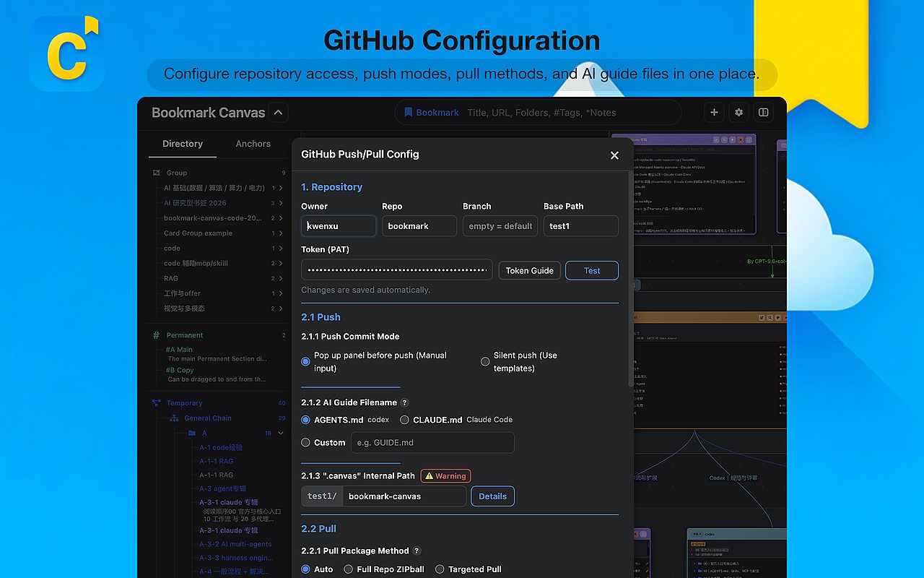Viewport: 924px width, 578px height.
Task: Click the Repo input field
Action: [x=419, y=226]
